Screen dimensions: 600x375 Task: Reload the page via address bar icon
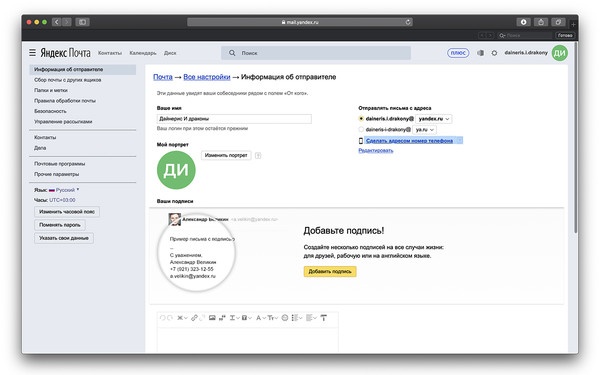(408, 22)
